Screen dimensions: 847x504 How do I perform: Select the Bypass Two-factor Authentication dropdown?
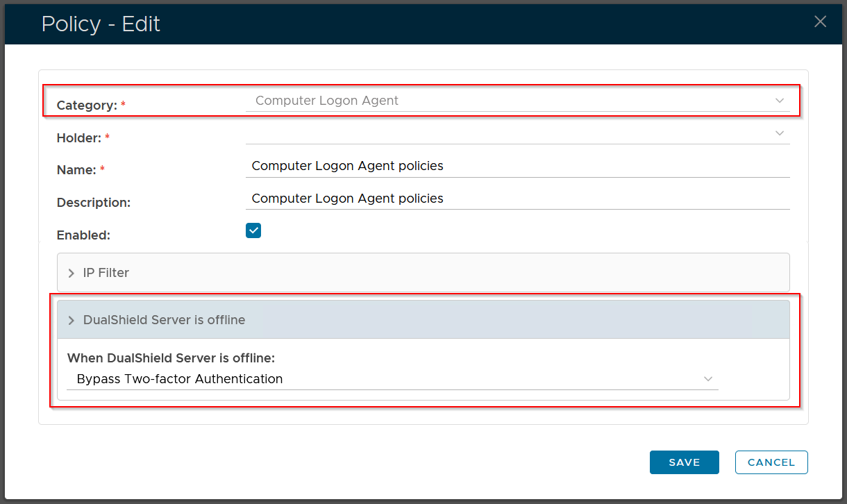click(389, 379)
